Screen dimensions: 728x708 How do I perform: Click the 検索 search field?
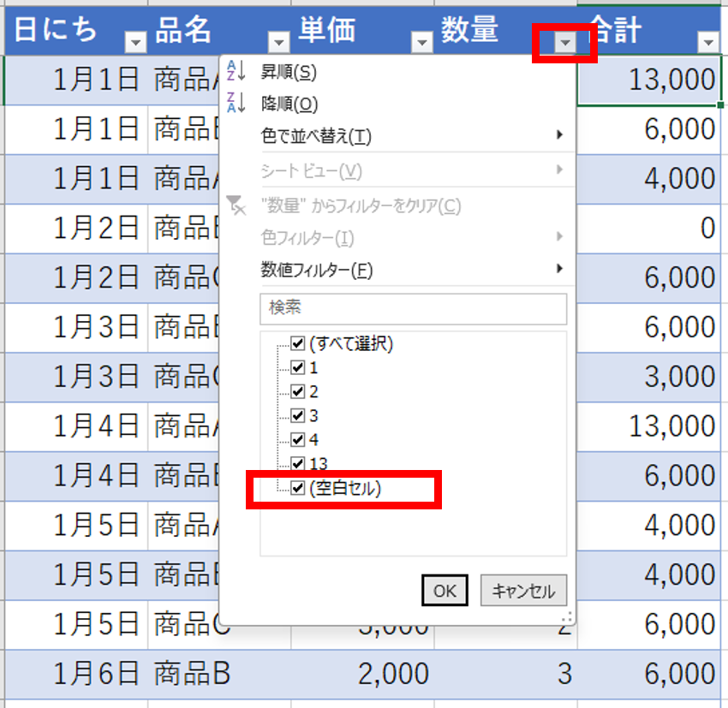click(413, 308)
